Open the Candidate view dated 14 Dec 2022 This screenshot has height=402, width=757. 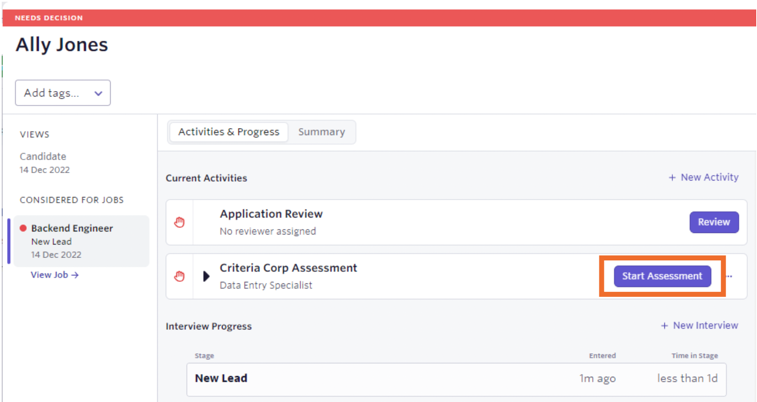(44, 163)
